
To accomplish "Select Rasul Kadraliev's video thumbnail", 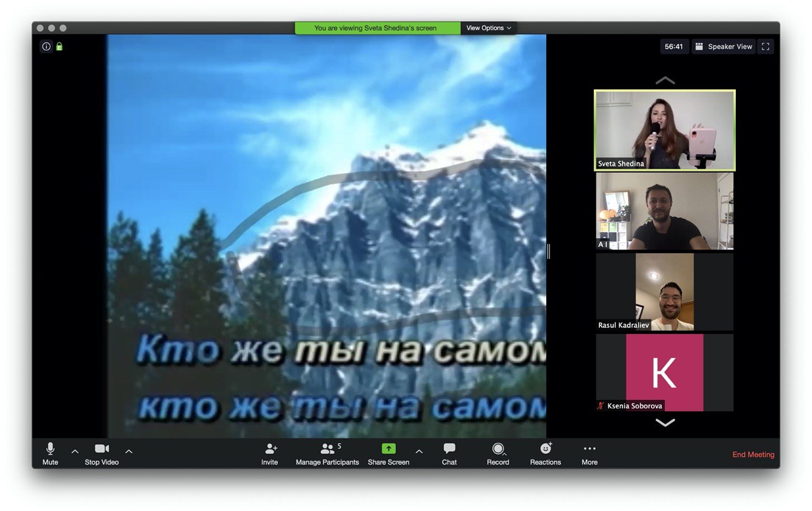I will click(x=665, y=292).
